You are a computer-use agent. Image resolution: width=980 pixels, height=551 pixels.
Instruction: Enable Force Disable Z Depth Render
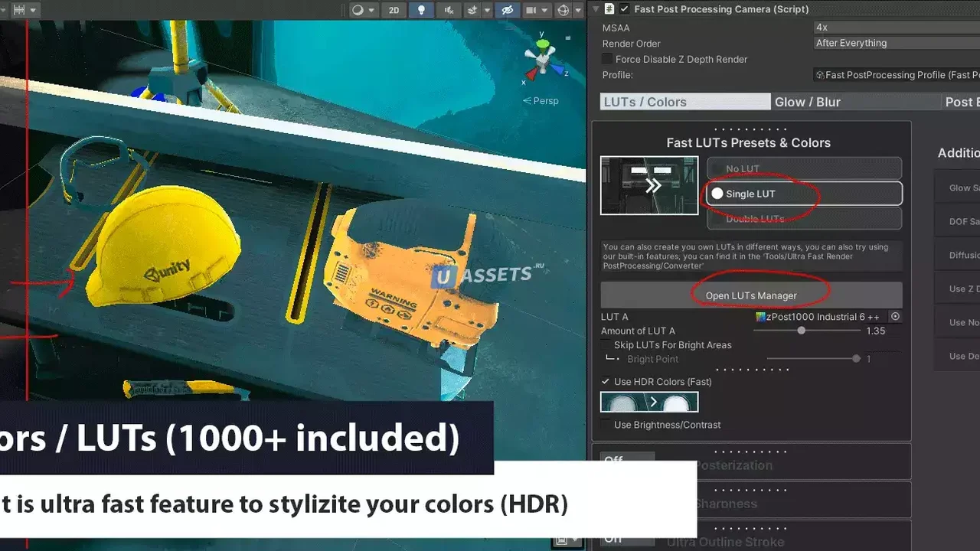coord(607,59)
